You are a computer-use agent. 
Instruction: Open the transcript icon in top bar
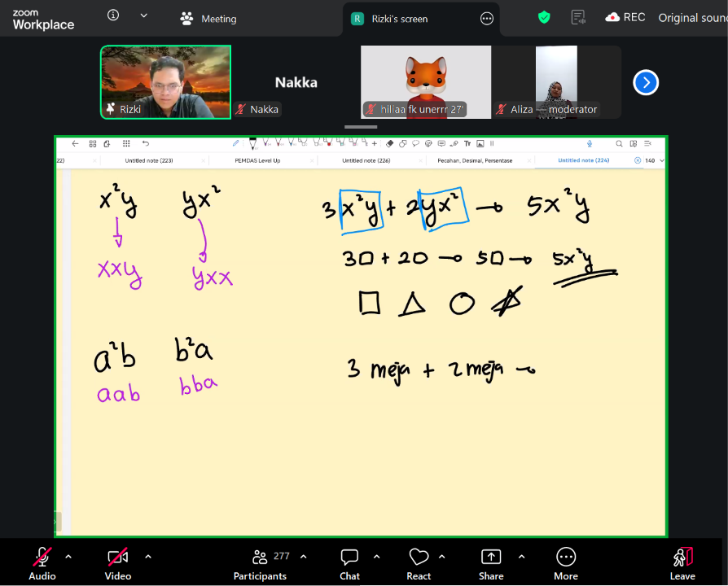click(x=578, y=18)
